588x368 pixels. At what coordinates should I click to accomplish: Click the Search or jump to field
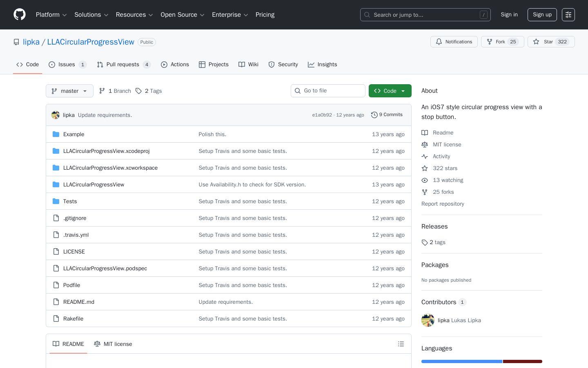(x=425, y=15)
